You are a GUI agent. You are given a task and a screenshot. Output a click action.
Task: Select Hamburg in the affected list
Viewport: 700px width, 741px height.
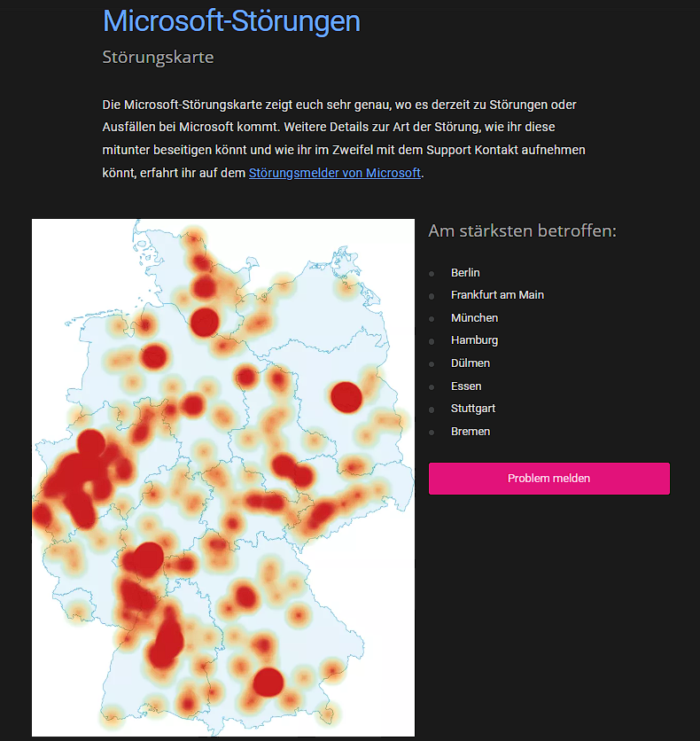474,340
